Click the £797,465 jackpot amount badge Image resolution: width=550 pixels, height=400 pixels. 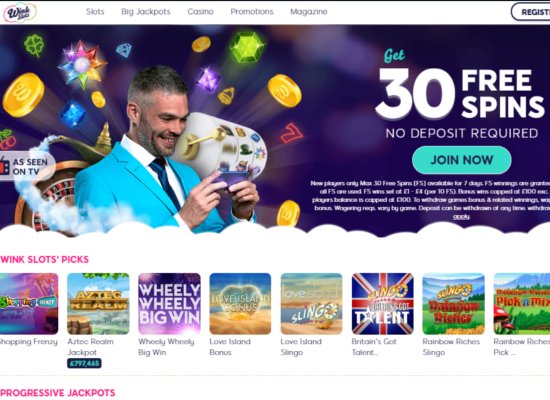(x=84, y=364)
